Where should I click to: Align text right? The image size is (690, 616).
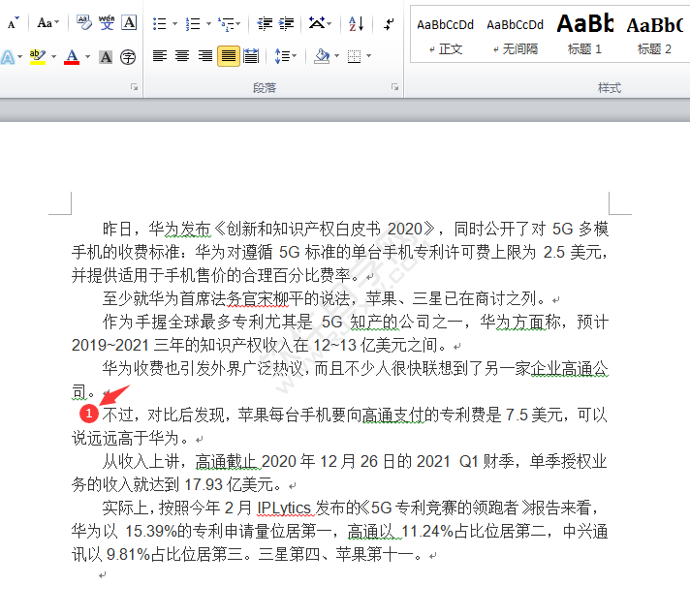205,56
